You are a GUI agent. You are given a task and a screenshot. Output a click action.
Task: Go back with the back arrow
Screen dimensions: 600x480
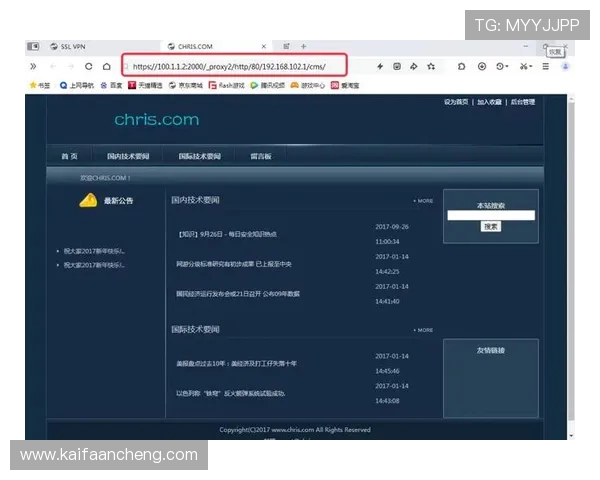coord(53,67)
